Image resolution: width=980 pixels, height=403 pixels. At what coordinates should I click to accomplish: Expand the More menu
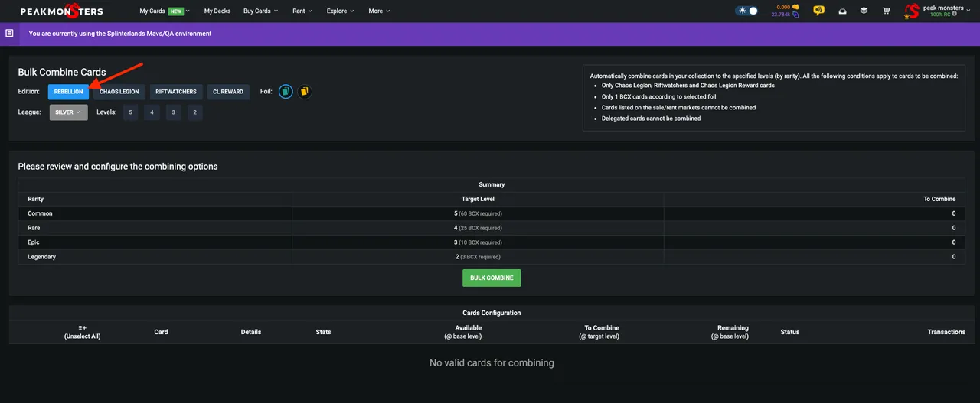379,11
